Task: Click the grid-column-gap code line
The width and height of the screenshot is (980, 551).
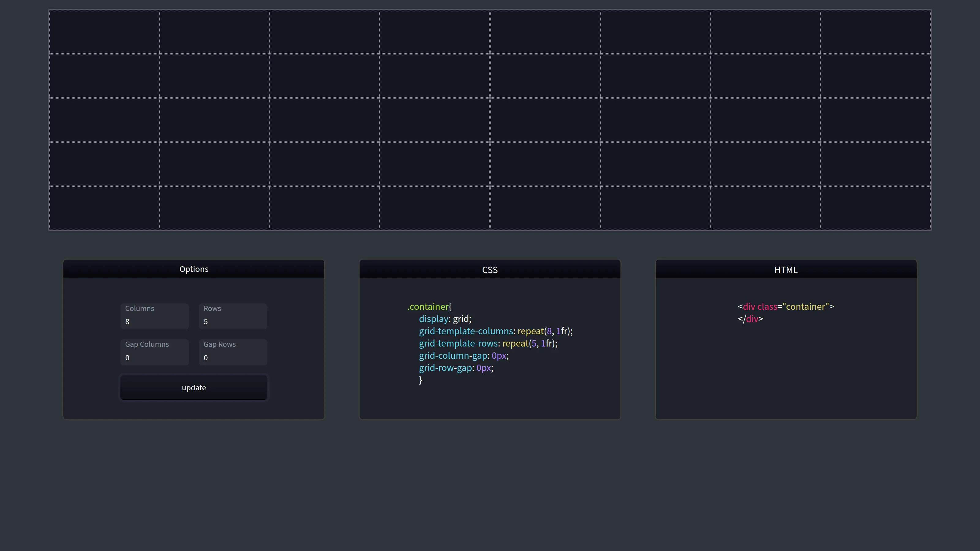Action: pos(464,355)
